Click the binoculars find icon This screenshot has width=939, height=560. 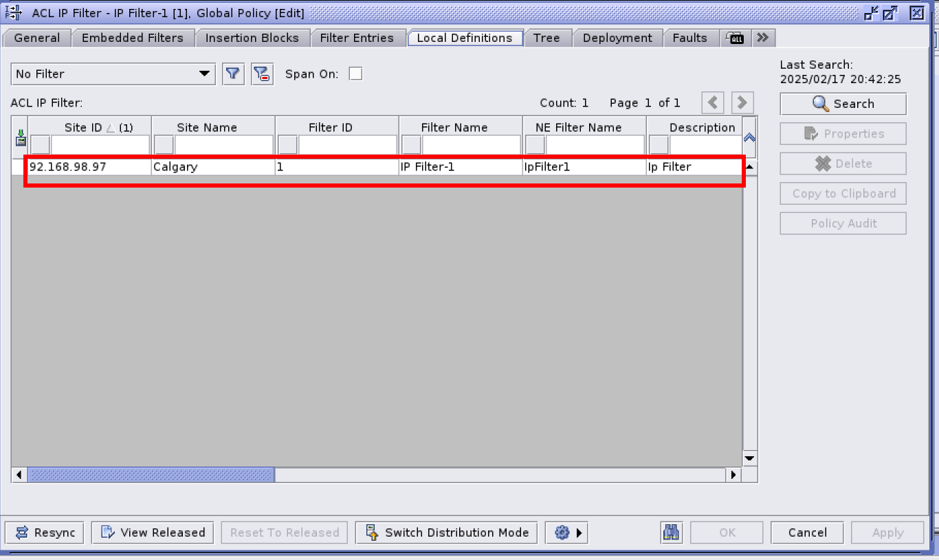tap(671, 533)
